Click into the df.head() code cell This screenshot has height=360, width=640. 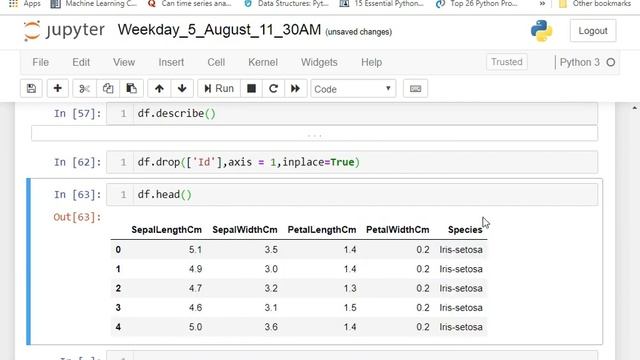pos(365,194)
